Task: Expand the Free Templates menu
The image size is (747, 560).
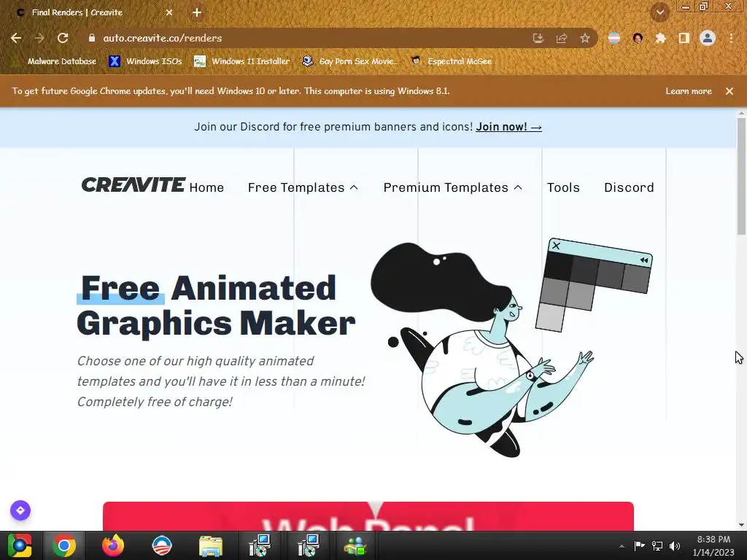Action: point(303,187)
